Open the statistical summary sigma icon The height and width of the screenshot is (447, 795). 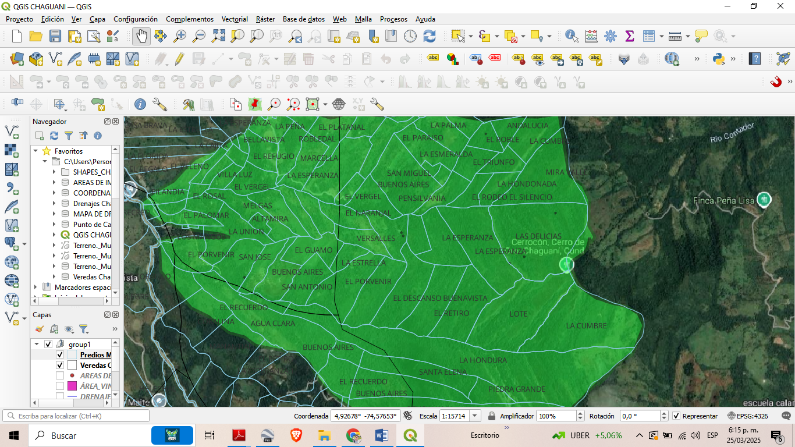tap(630, 36)
